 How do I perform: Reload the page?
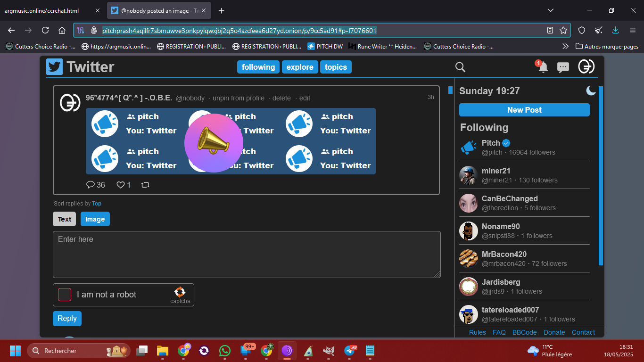coord(45,30)
